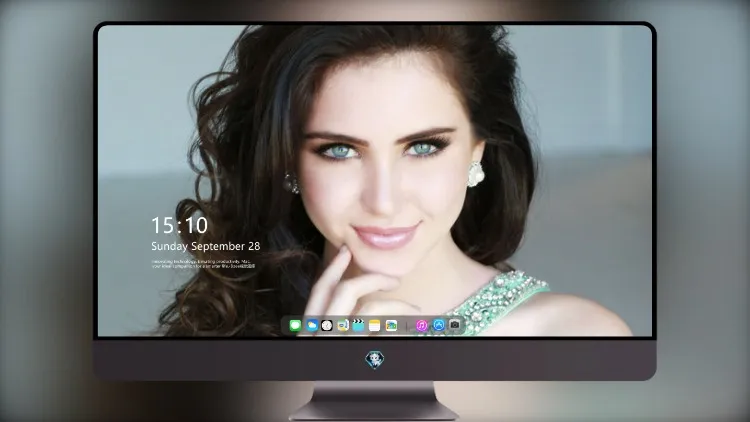Launch the Weather app from dock
The width and height of the screenshot is (750, 422).
[312, 325]
